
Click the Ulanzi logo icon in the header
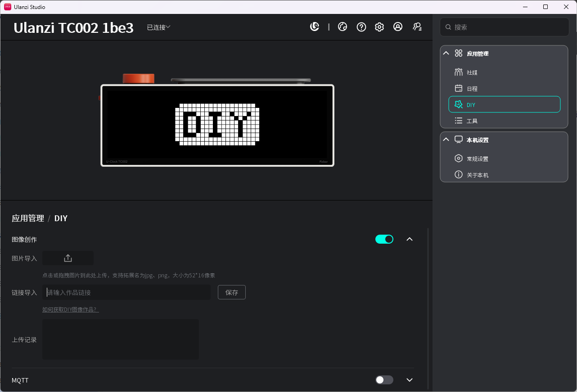tap(315, 27)
